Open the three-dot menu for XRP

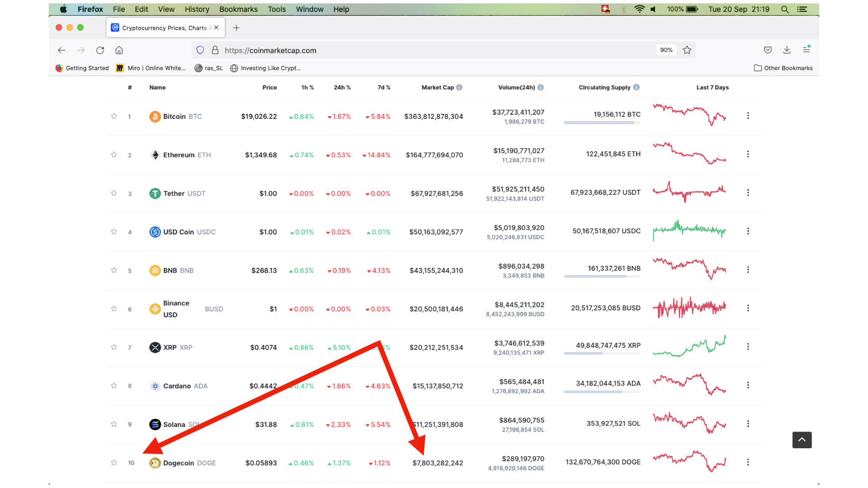click(x=748, y=347)
